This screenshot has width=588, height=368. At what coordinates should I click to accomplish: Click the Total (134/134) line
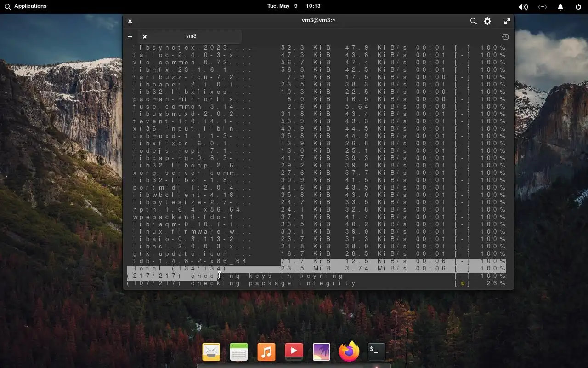[x=317, y=269]
